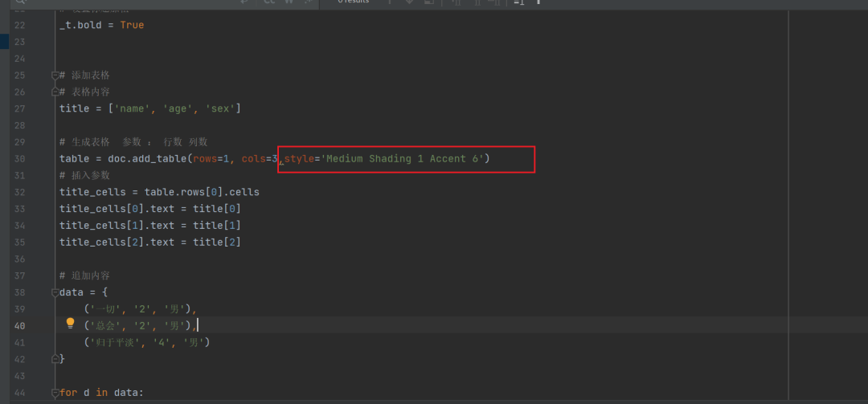Click the 'age' string in title list
868x404 pixels.
[178, 108]
